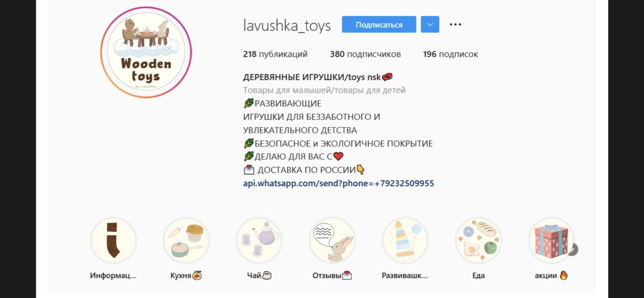Viewport: 644px width, 298px height.
Task: Click the 218 публикаций posts count
Action: [x=275, y=54]
